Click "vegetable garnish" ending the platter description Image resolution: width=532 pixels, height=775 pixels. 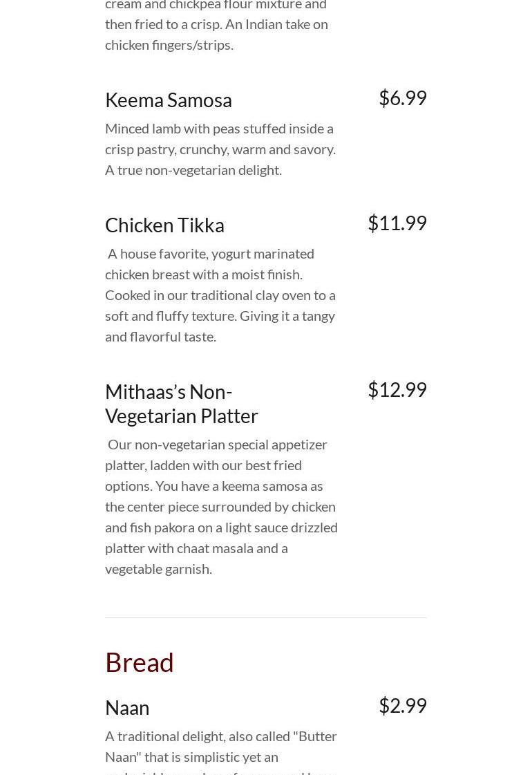(x=158, y=568)
